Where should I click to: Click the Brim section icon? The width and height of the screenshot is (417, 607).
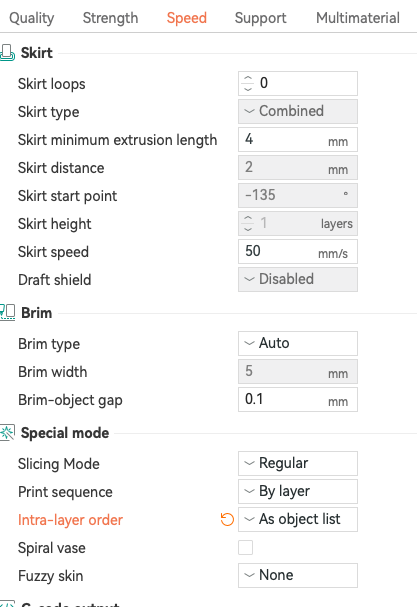7,312
